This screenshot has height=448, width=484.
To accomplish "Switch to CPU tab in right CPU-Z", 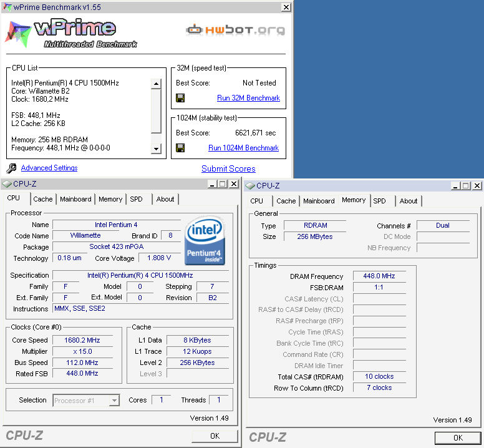I will click(257, 201).
